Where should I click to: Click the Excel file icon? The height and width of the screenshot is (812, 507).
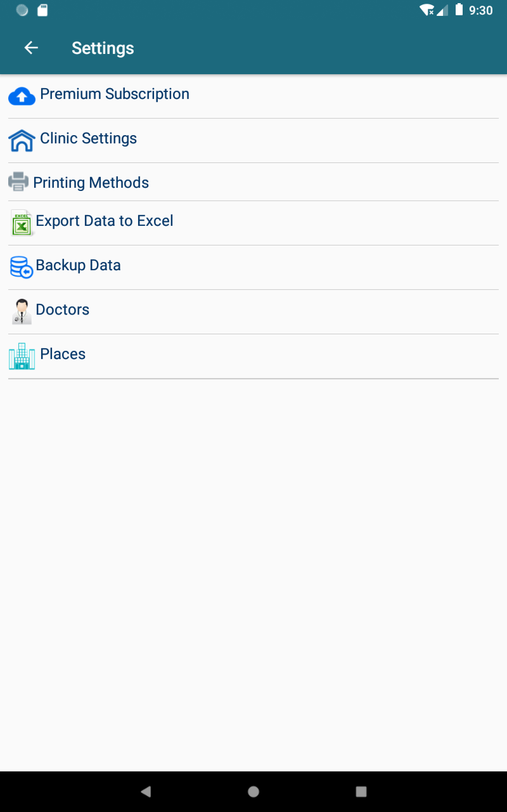click(22, 223)
